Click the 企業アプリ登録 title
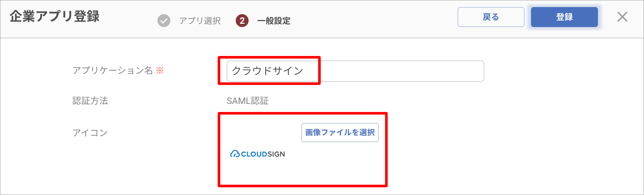644x195 pixels. tap(55, 16)
